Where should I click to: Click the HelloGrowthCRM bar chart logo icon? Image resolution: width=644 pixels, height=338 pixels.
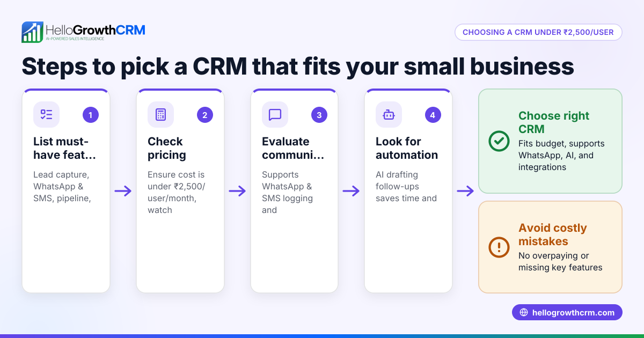tap(32, 32)
